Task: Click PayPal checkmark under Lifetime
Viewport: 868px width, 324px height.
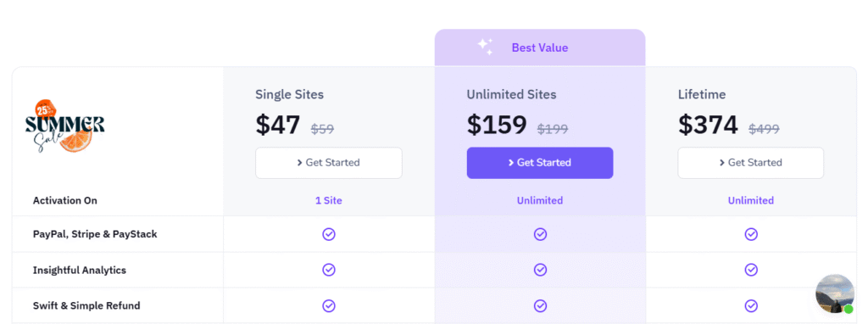Action: click(751, 234)
